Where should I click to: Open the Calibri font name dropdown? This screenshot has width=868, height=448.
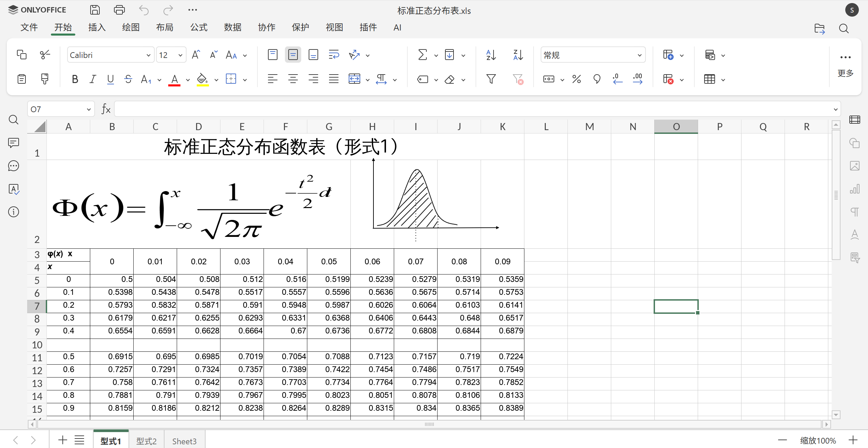148,55
